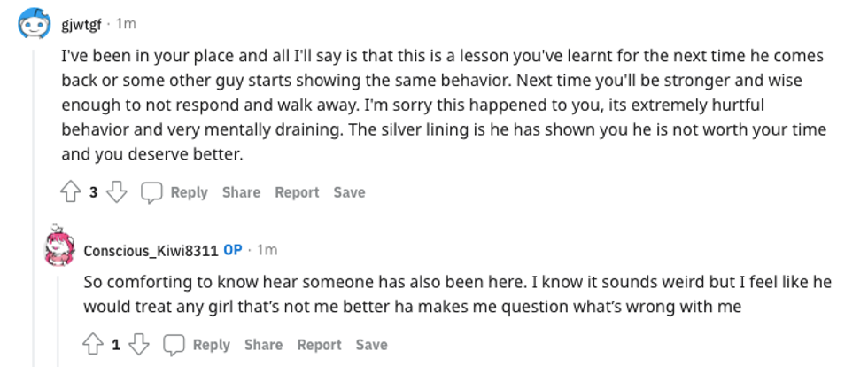The image size is (868, 367).
Task: Save Conscious_Kiwi8311's reply
Action: tap(371, 345)
